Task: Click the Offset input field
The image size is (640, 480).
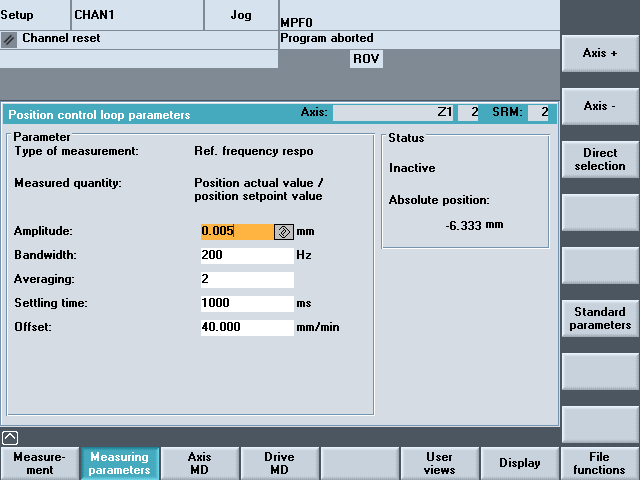Action: (247, 328)
